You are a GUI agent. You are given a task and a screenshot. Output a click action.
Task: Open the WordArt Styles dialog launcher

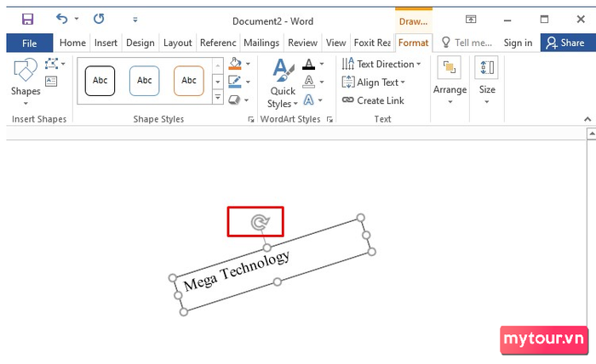(330, 119)
